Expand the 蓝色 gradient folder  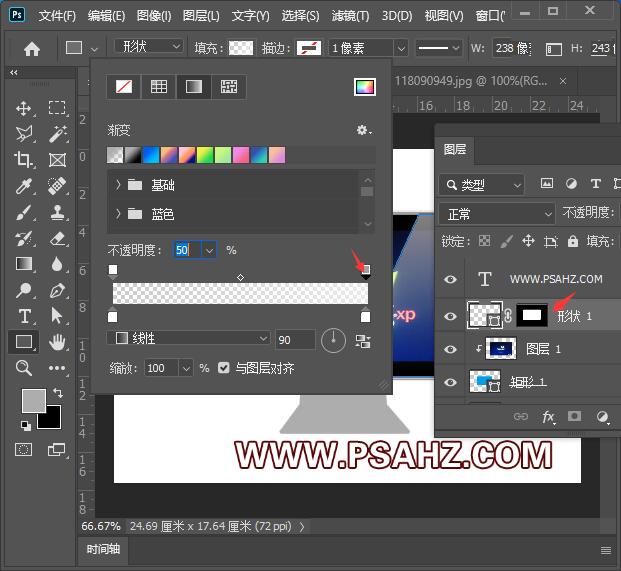tap(118, 214)
